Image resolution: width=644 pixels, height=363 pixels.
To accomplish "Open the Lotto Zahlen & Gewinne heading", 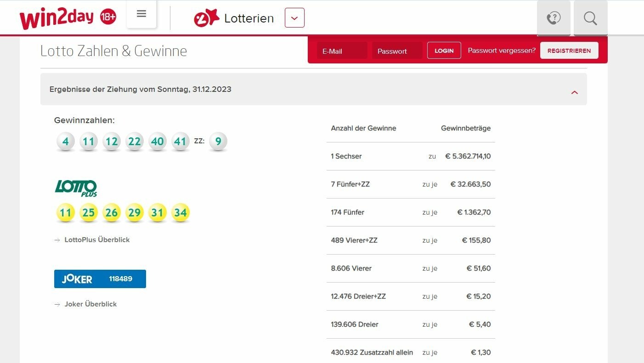I will 113,51.
